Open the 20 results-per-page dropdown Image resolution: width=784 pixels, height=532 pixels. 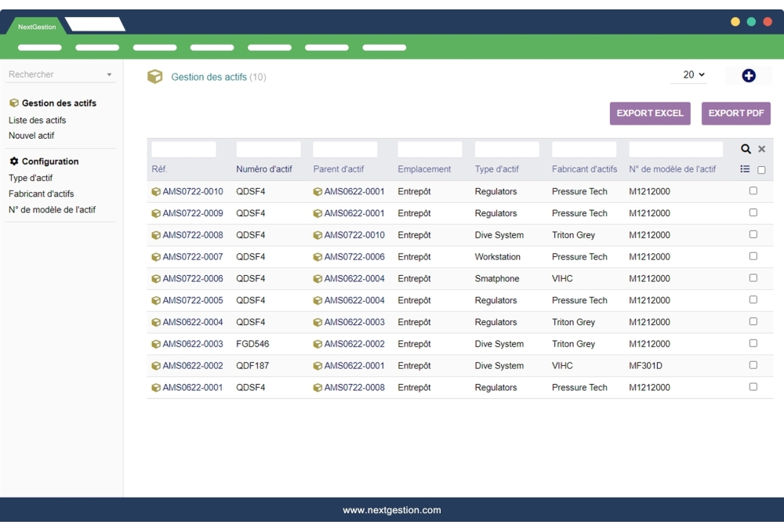click(688, 74)
